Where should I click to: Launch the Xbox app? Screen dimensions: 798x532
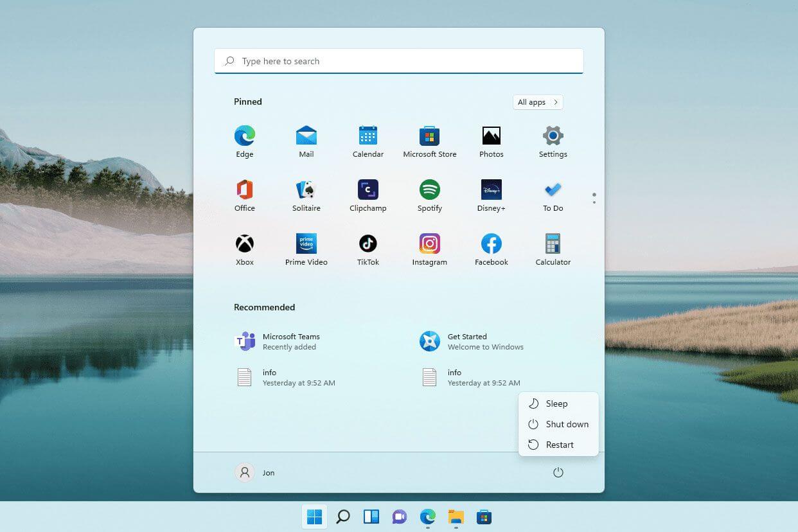(244, 245)
